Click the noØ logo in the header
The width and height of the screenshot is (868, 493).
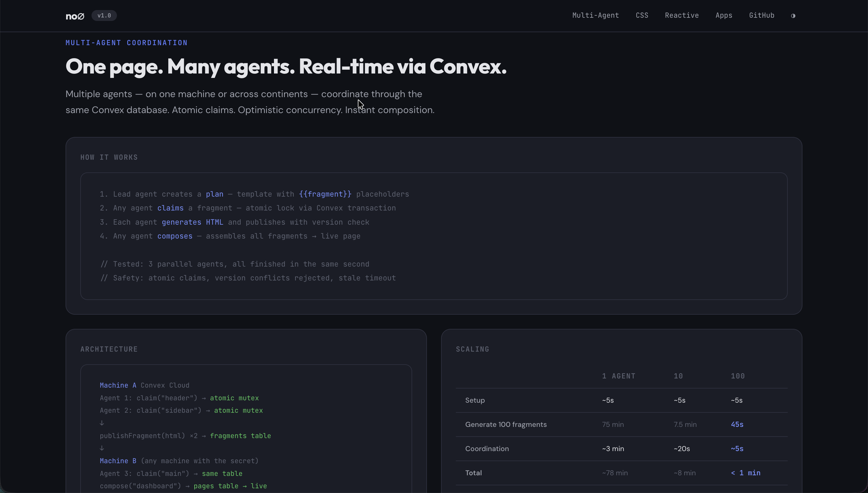click(x=75, y=16)
